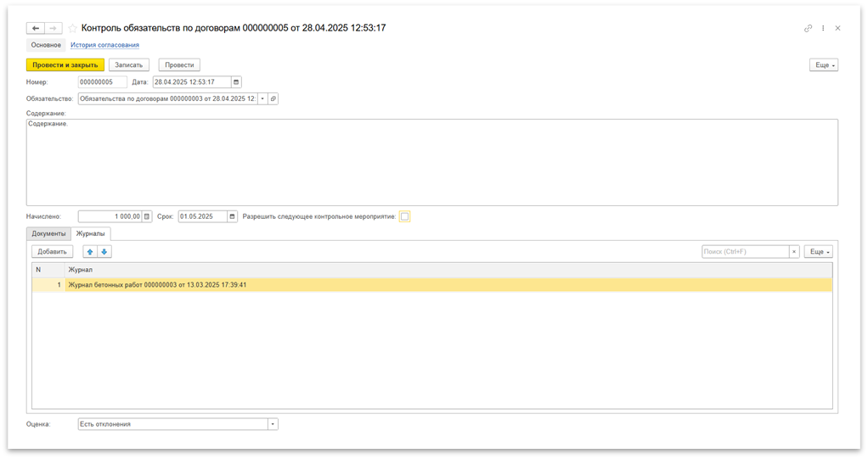Image resolution: width=868 pixels, height=459 pixels.
Task: Click the forward navigation arrow
Action: (x=54, y=28)
